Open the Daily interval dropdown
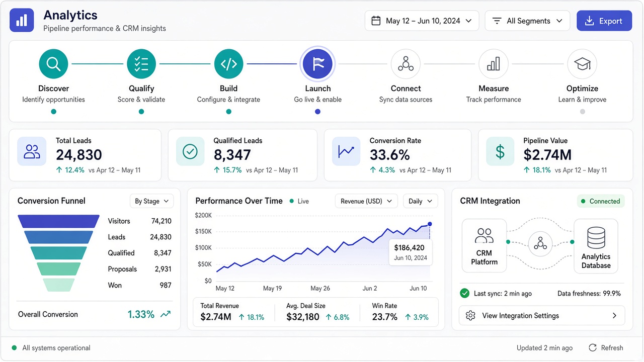 point(421,201)
